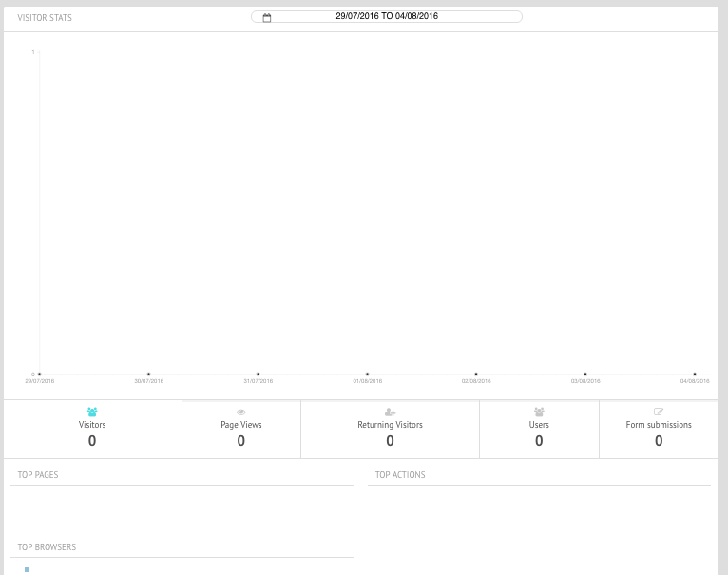Click the Form submissions edit icon
Screen dimensions: 728x575
click(659, 412)
